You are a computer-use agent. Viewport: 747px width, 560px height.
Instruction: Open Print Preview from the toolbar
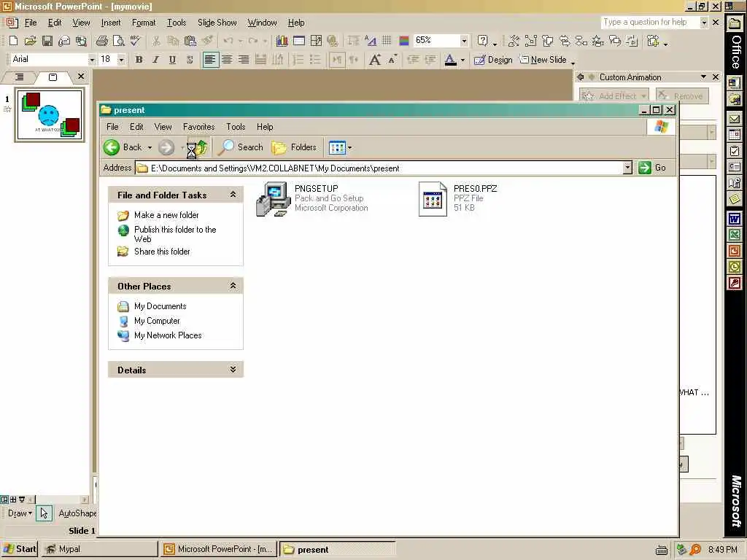(x=118, y=41)
